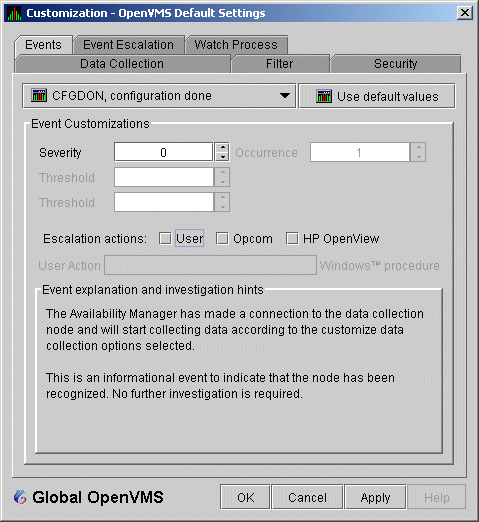Click the Cancel button
479x522 pixels.
coord(307,497)
